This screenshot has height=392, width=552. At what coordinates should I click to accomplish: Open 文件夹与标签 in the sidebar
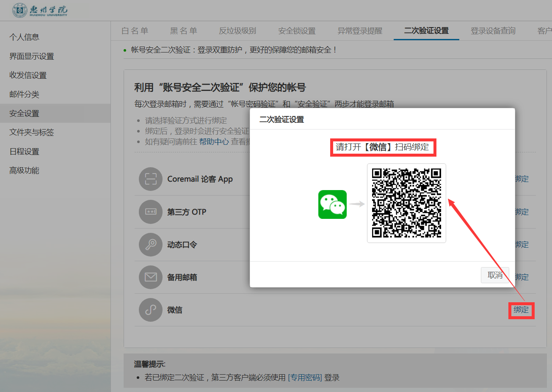coord(32,133)
